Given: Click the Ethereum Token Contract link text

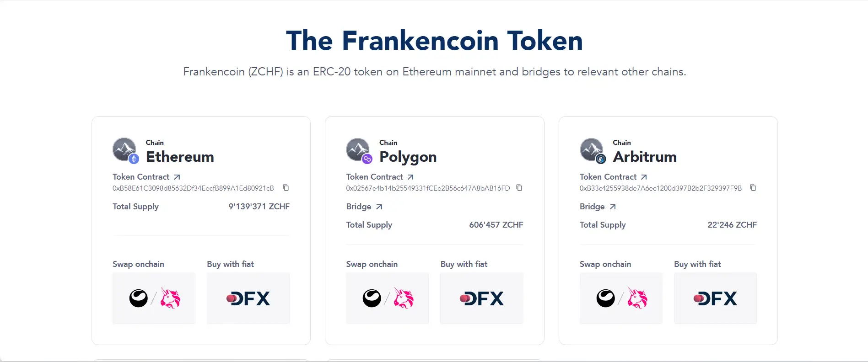Looking at the screenshot, I should coord(141,177).
